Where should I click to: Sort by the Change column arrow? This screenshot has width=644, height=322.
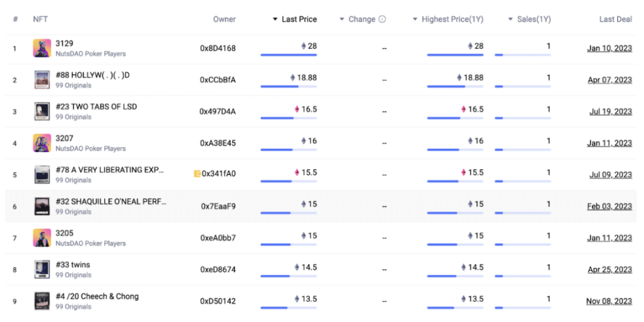pyautogui.click(x=342, y=19)
